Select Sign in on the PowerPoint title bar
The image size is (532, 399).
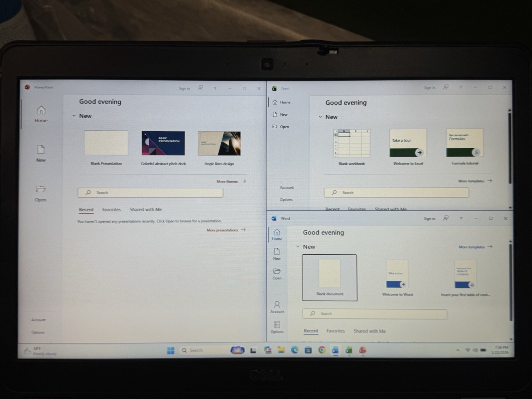184,88
